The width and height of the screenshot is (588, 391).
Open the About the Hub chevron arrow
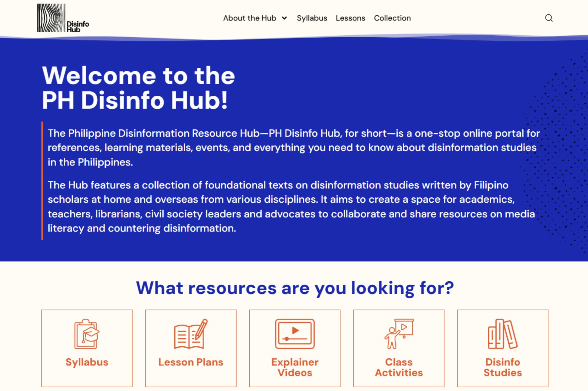285,18
